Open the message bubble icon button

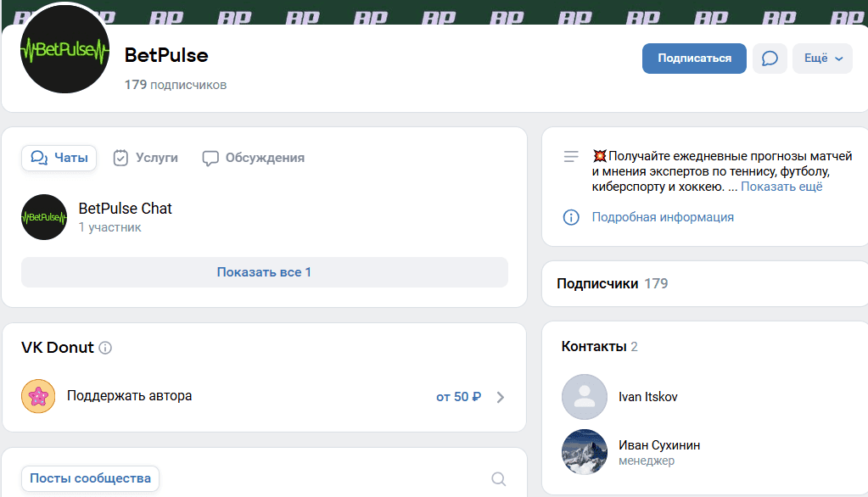770,59
